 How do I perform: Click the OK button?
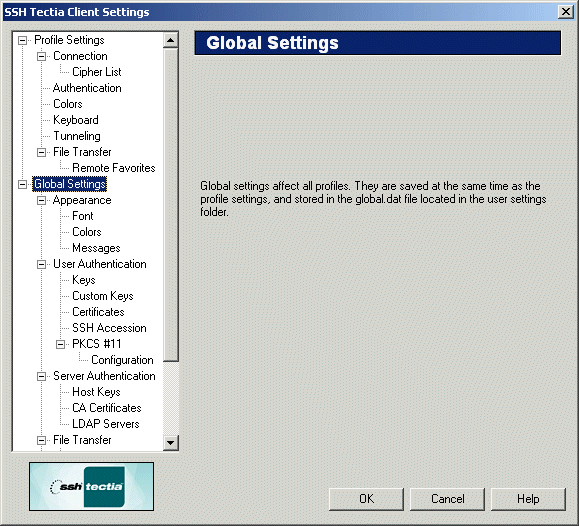366,499
